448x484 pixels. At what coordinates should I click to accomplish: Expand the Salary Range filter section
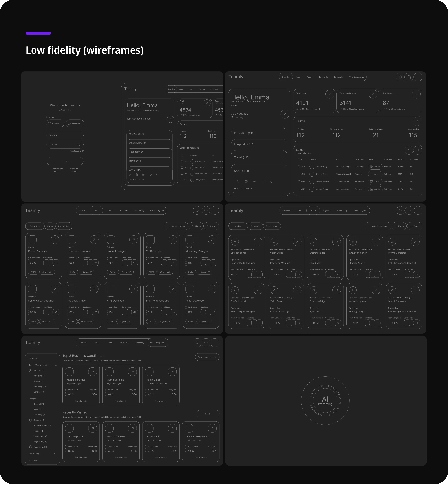[x=55, y=454]
